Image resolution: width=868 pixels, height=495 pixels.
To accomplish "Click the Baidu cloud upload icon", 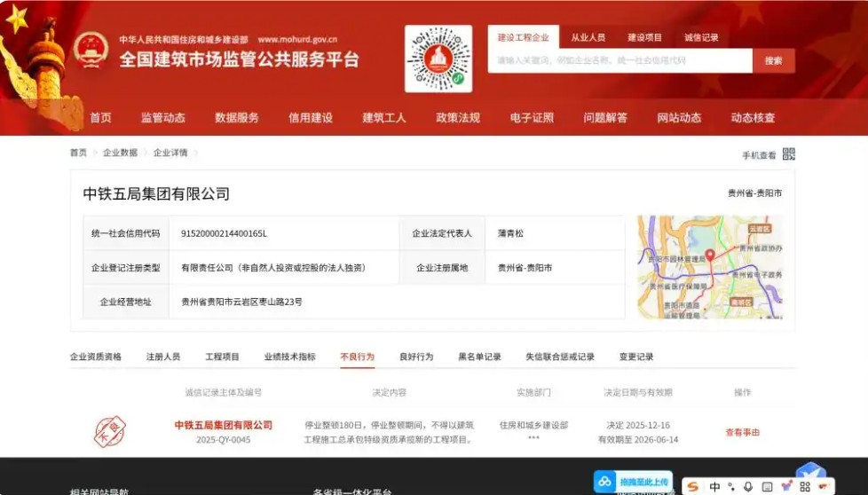I will point(605,482).
